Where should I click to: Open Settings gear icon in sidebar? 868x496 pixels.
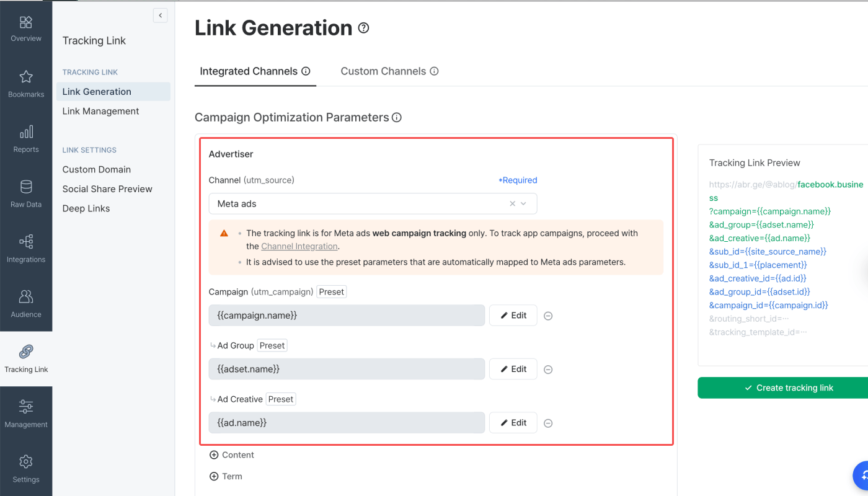[26, 462]
